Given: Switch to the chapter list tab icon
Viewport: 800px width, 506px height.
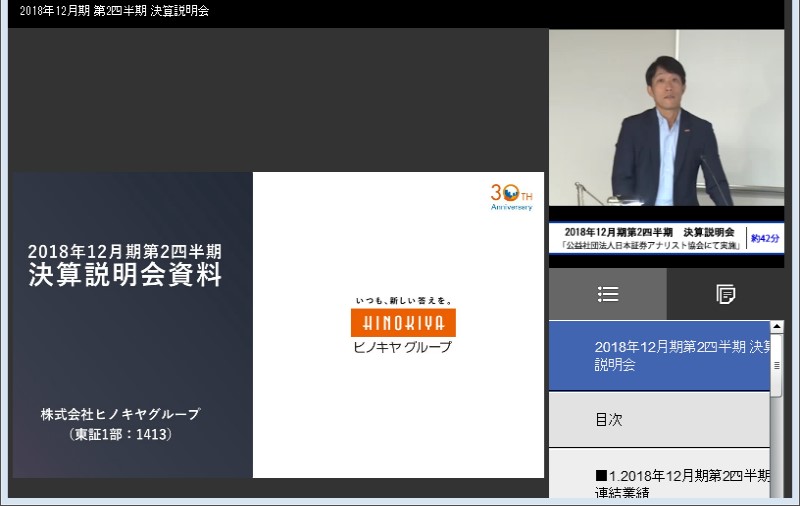Looking at the screenshot, I should point(608,294).
